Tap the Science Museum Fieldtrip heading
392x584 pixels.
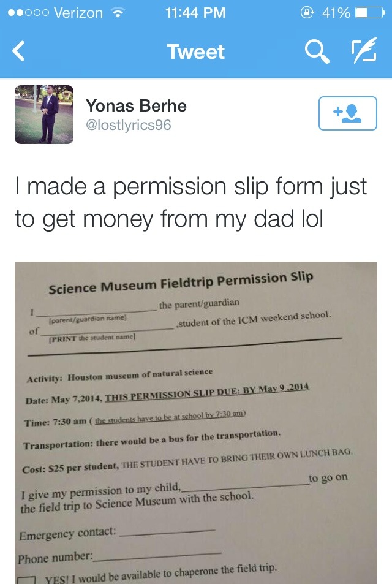click(x=181, y=283)
